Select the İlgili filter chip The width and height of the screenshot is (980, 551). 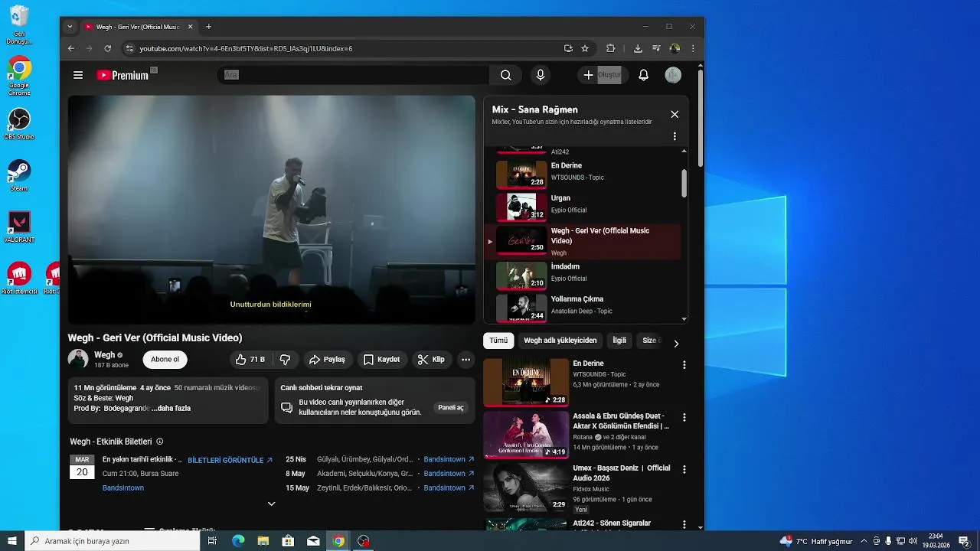coord(619,341)
